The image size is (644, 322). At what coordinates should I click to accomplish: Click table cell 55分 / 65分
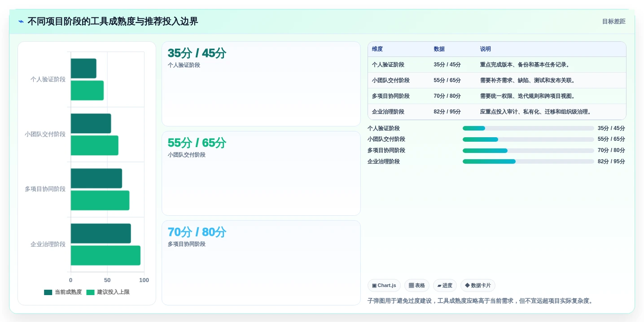447,81
